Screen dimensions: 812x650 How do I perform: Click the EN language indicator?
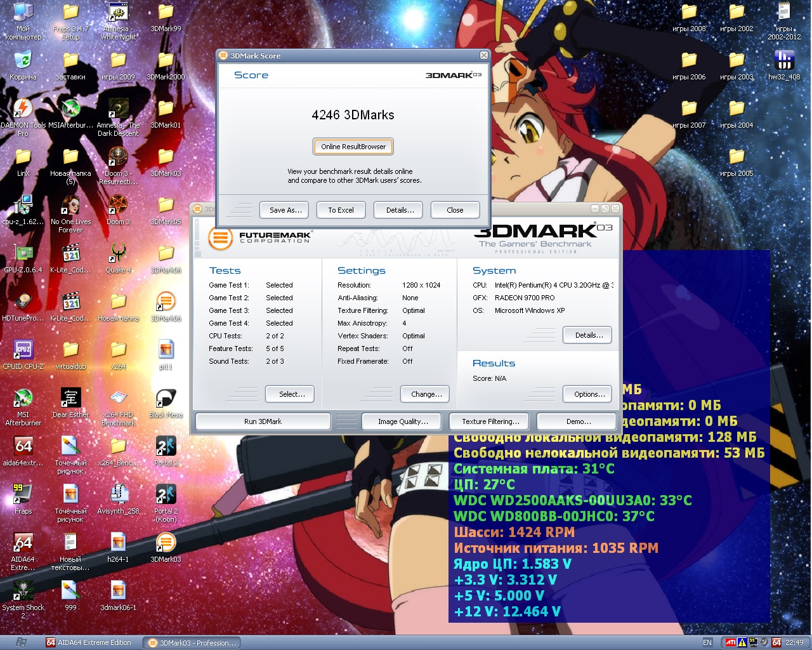[x=707, y=642]
